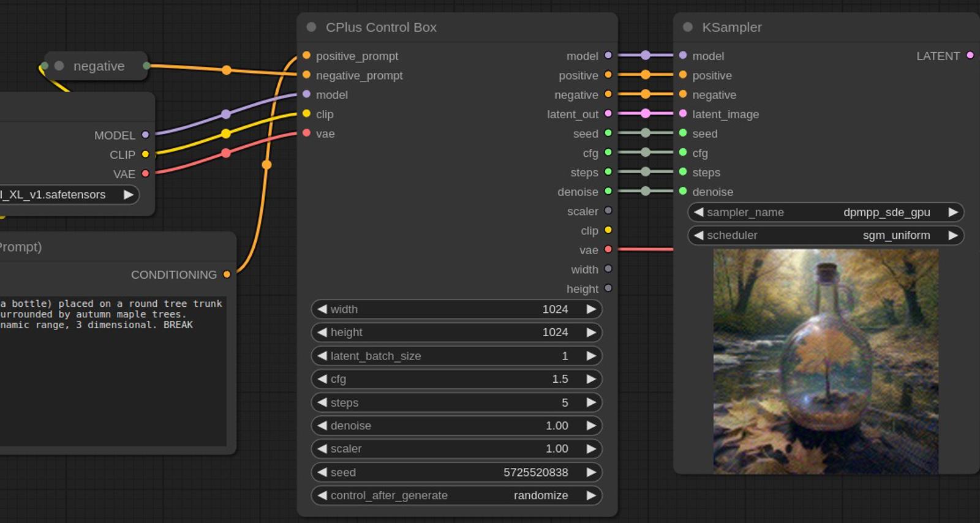Viewport: 980px width, 523px height.
Task: Select previous scheduler with left arrow
Action: click(x=698, y=235)
